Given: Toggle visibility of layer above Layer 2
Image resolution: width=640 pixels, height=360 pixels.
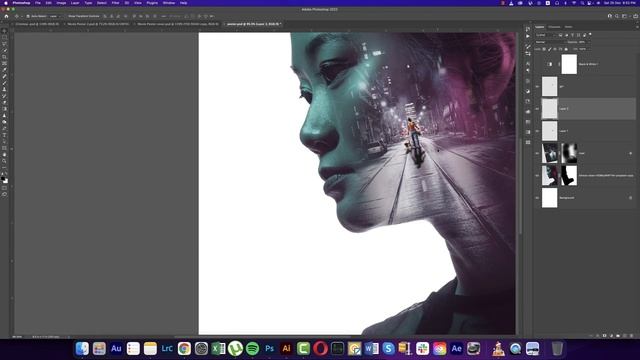Looking at the screenshot, I should [x=537, y=87].
